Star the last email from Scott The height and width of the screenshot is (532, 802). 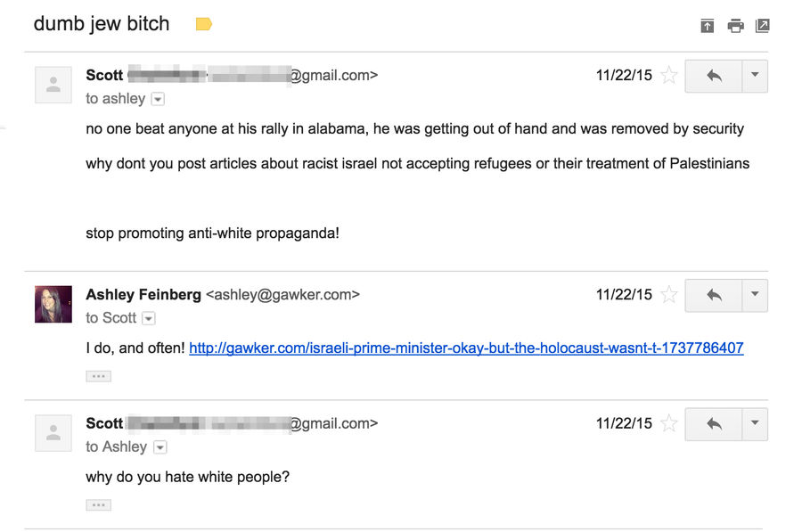[x=669, y=423]
